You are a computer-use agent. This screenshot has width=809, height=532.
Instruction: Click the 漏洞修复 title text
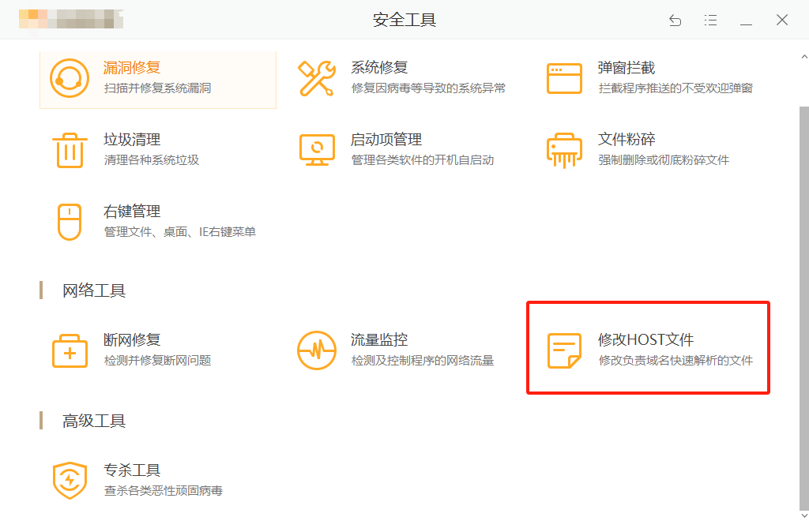click(x=132, y=68)
